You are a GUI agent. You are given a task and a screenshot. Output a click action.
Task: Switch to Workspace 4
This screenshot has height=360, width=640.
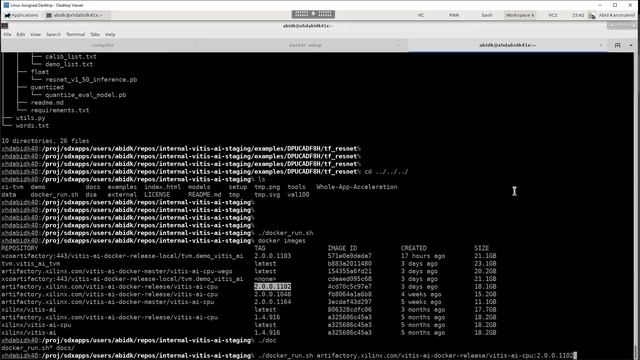tap(520, 15)
